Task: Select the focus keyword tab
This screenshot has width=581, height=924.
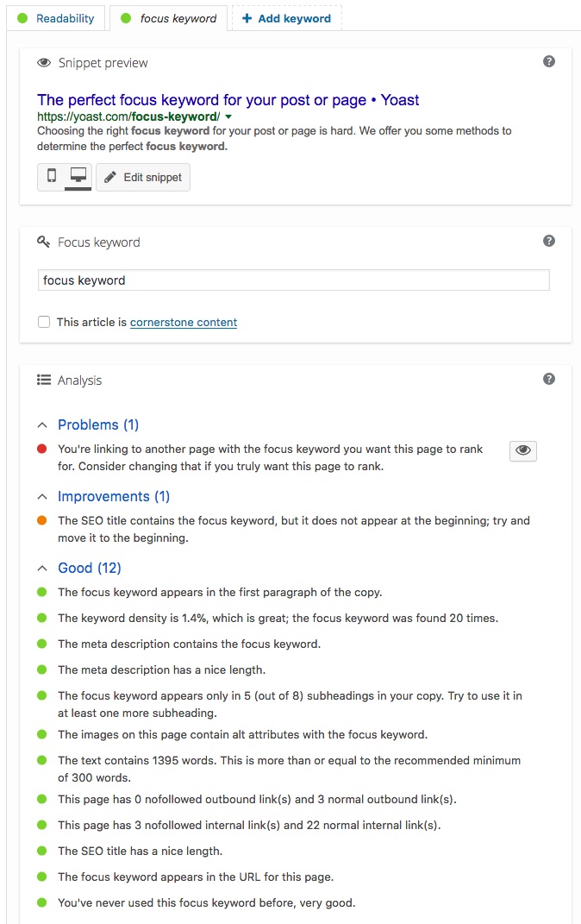Action: [x=168, y=18]
